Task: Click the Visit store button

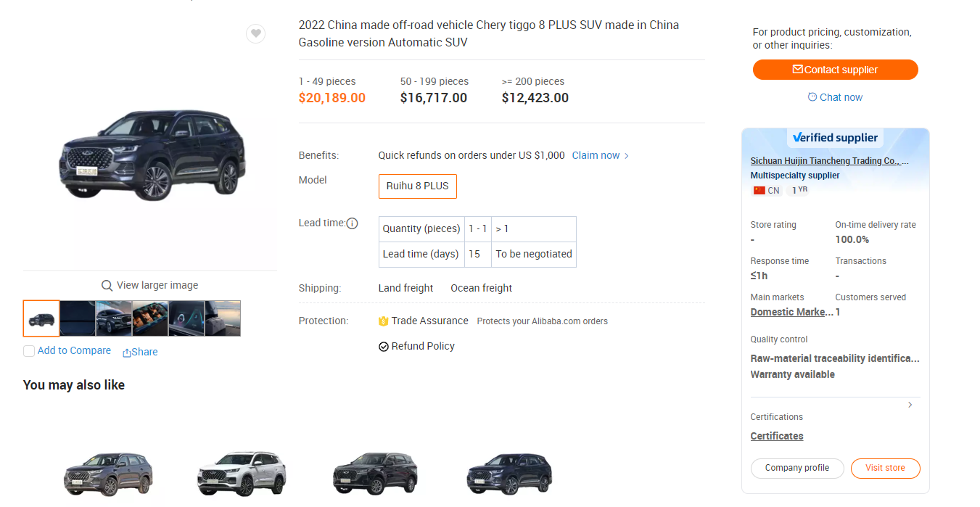Action: pos(885,469)
